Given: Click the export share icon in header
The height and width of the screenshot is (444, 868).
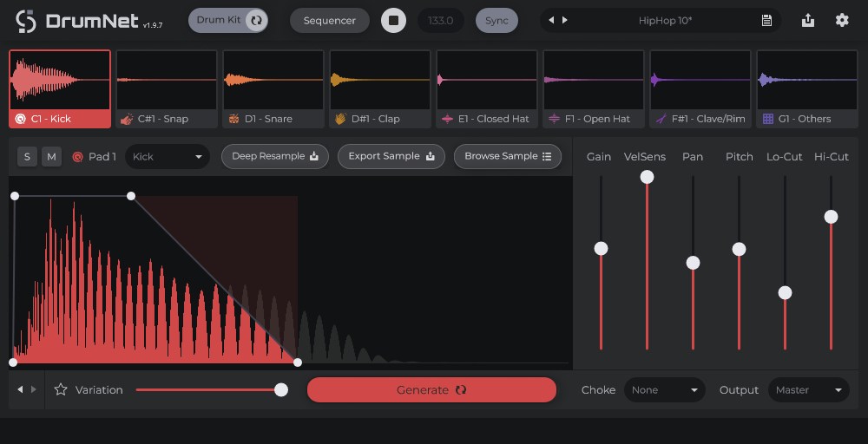Looking at the screenshot, I should [x=808, y=20].
